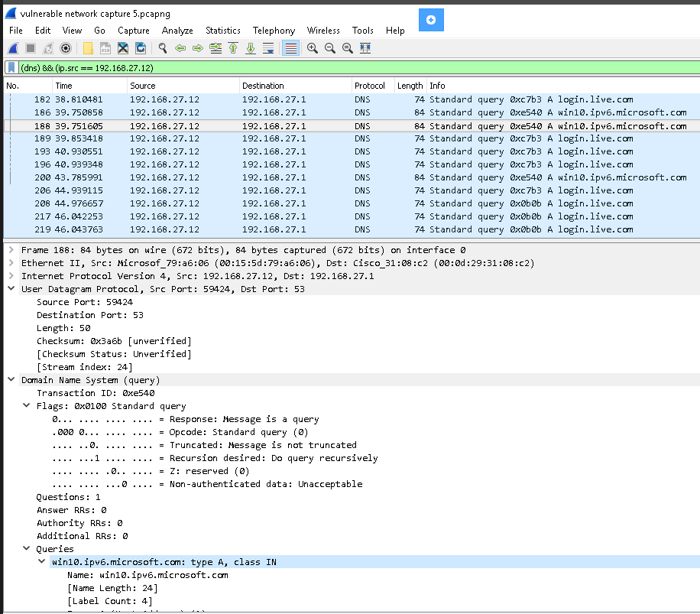The width and height of the screenshot is (700, 614).
Task: Go back to the previous packet arrow
Action: pos(180,48)
